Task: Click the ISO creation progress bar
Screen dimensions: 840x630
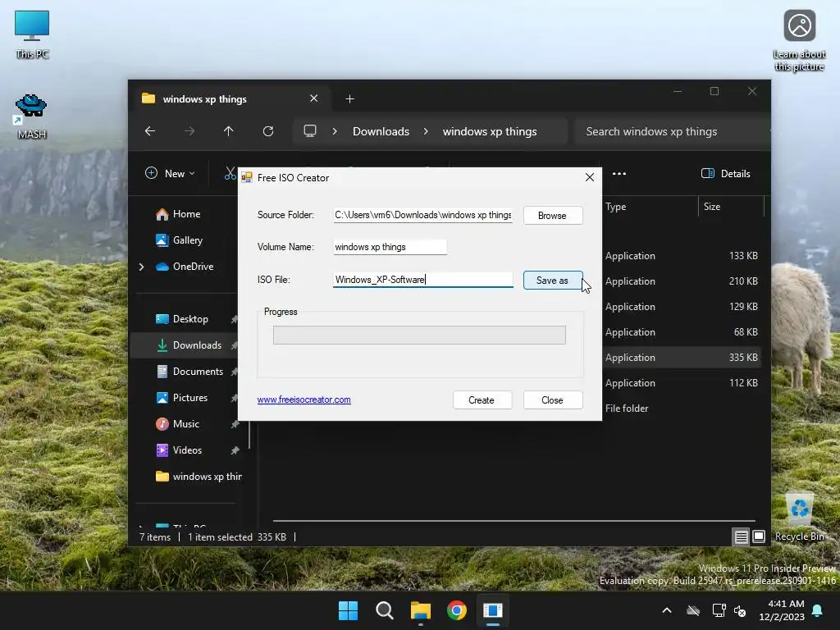Action: [x=419, y=336]
